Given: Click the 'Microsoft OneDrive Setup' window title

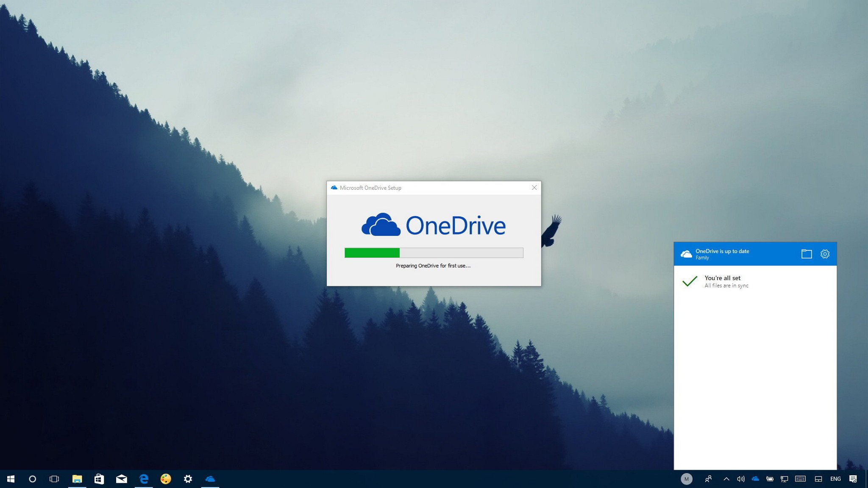Looking at the screenshot, I should (370, 188).
